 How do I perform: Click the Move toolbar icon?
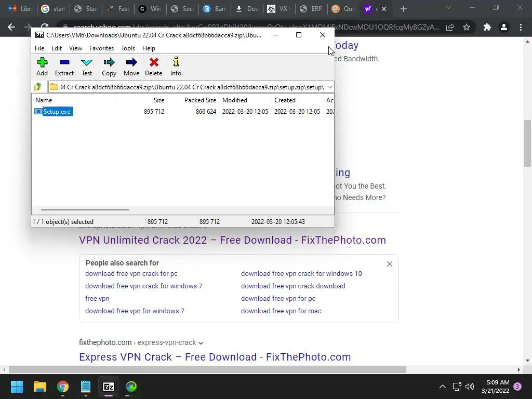click(x=131, y=66)
